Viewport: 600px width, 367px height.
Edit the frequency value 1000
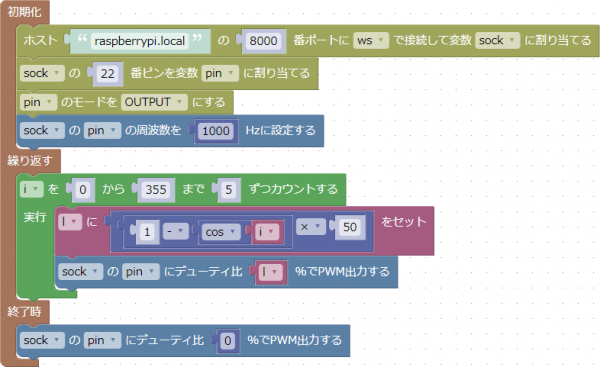216,131
